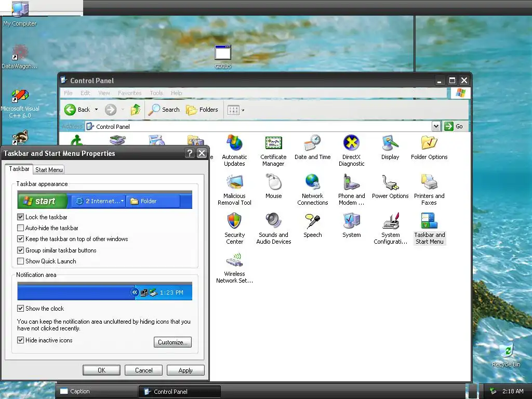Screen dimensions: 532x399
Task: Click the system tray network icon
Action: coord(494,391)
